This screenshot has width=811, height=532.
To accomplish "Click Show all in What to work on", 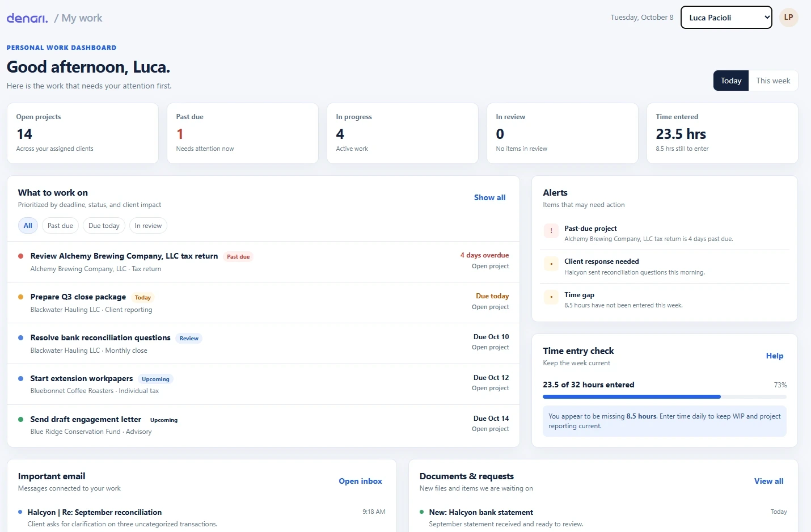I will tap(489, 197).
